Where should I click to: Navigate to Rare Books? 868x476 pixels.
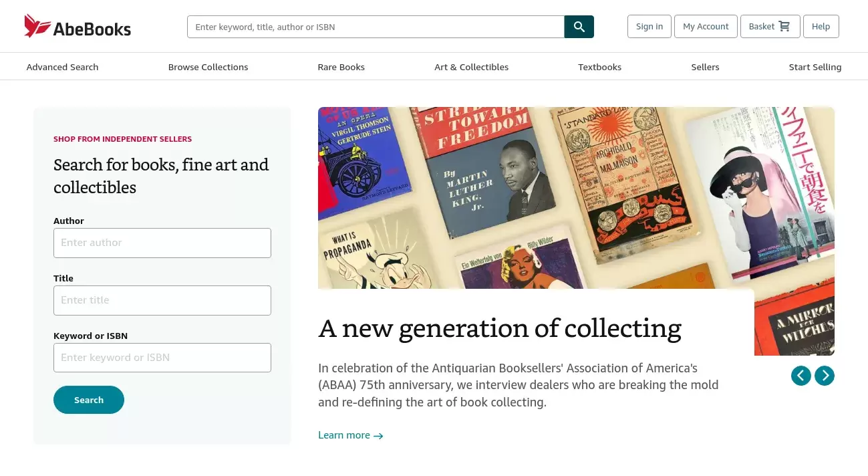tap(341, 67)
